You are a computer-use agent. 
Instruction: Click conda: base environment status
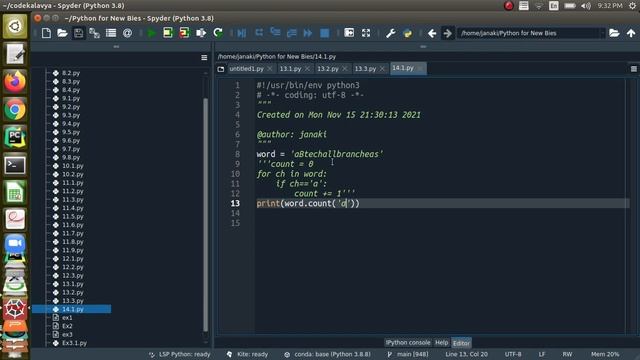click(x=328, y=354)
